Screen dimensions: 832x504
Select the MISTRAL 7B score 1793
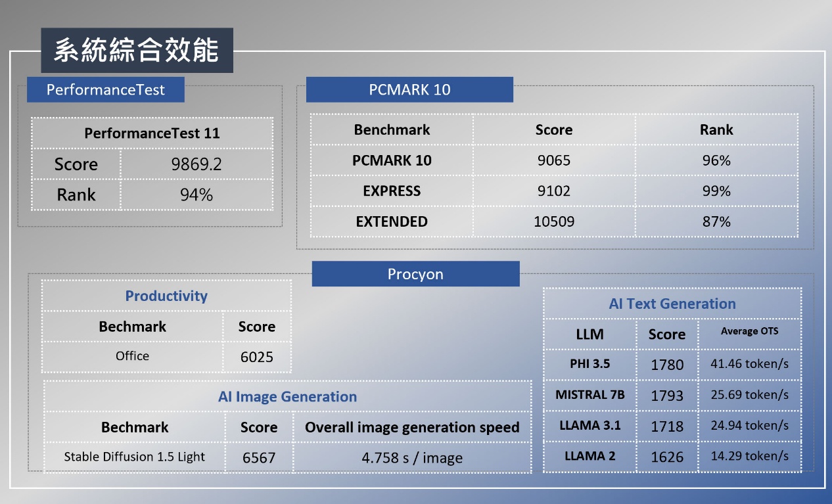pos(667,395)
